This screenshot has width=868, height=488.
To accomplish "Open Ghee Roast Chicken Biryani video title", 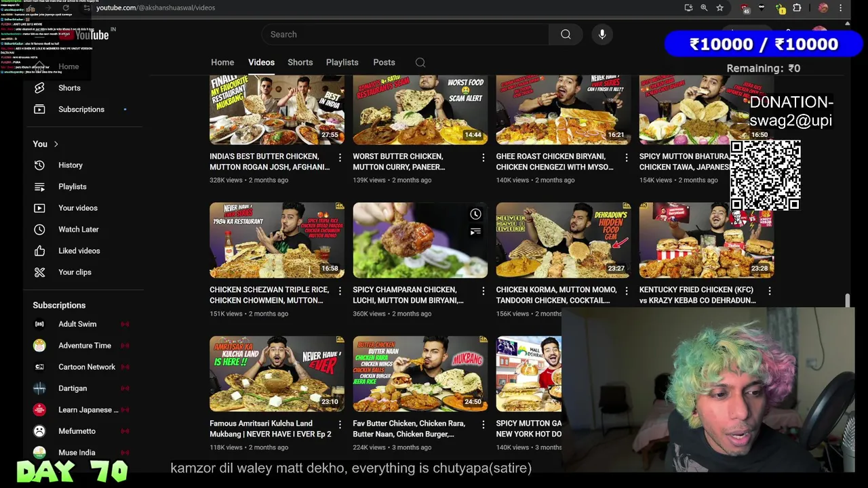I will [x=555, y=161].
